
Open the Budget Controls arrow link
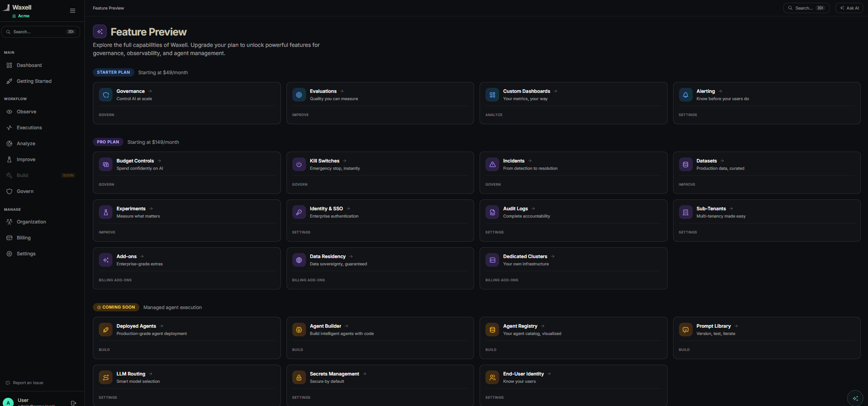[159, 161]
